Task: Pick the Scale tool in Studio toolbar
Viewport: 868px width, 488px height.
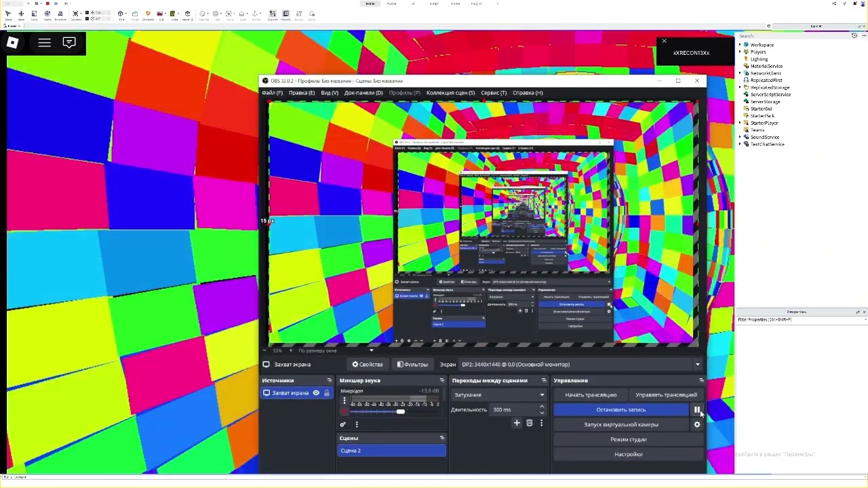Action: 34,14
